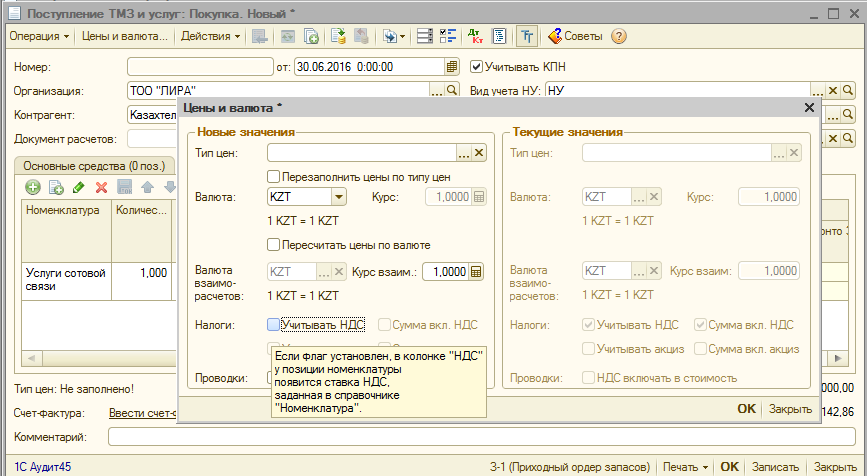The image size is (867, 476).
Task: Copy the row using the table's copy icon
Action: (56, 187)
